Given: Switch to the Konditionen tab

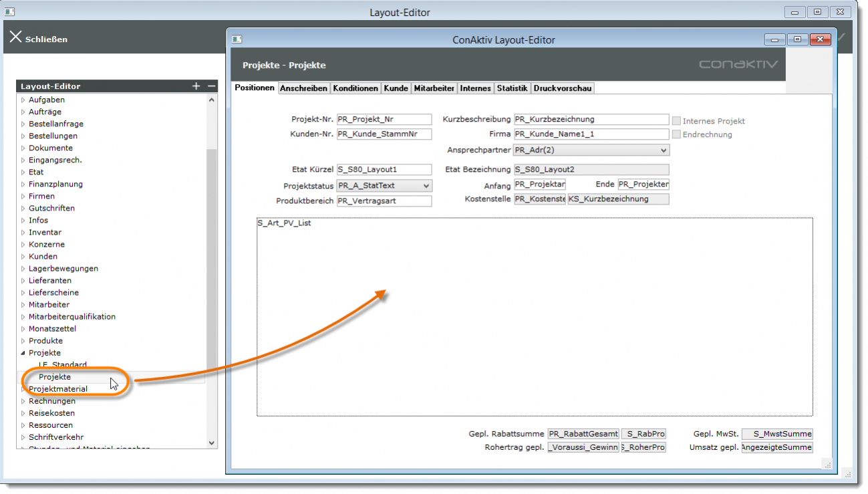Looking at the screenshot, I should 355,88.
